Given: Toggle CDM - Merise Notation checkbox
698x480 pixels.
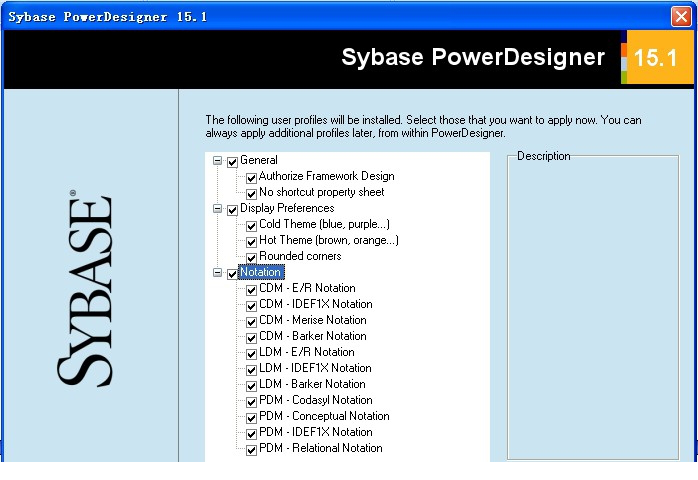Looking at the screenshot, I should [x=252, y=322].
